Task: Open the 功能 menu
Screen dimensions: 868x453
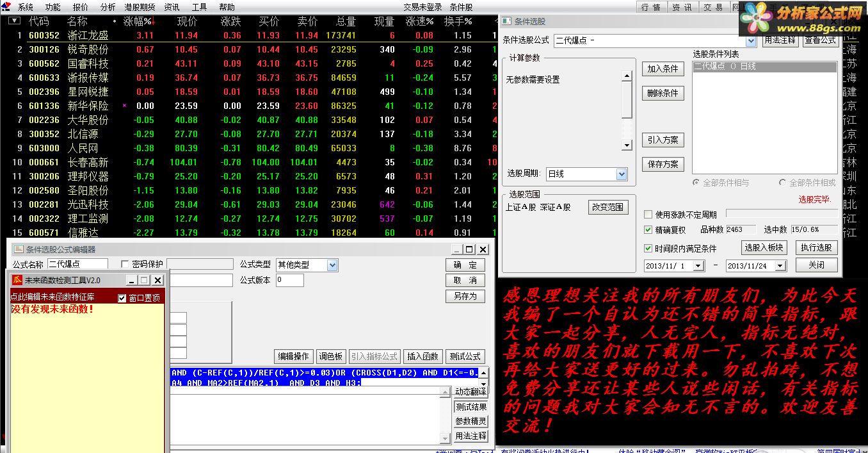Action: pyautogui.click(x=52, y=7)
